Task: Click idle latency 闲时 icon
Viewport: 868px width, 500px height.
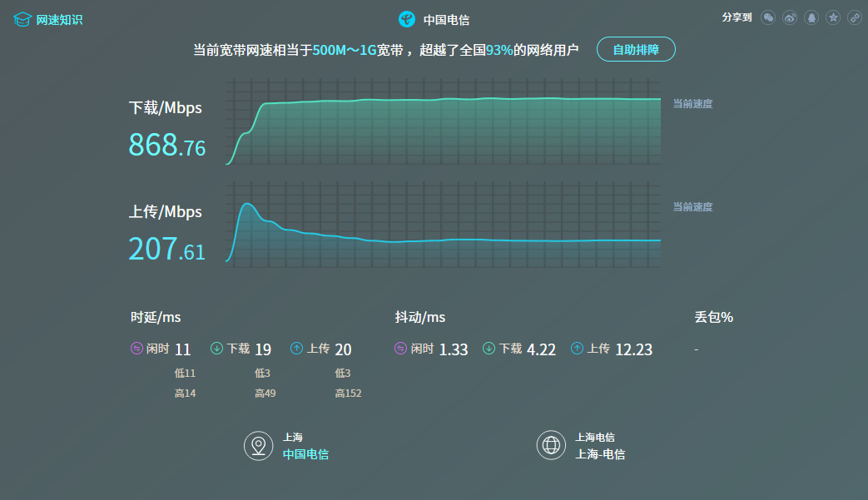Action: click(136, 349)
